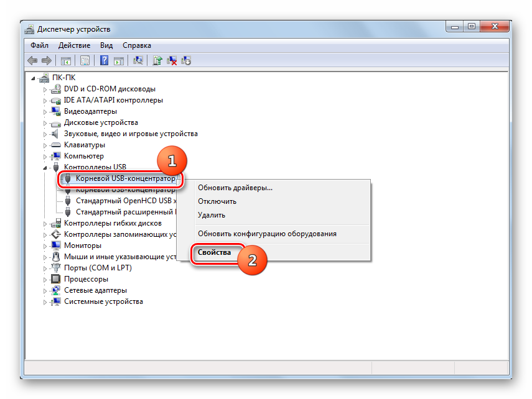Collapse the Контроллеры USB node
Viewport: 532px width, 399px height.
coord(45,168)
